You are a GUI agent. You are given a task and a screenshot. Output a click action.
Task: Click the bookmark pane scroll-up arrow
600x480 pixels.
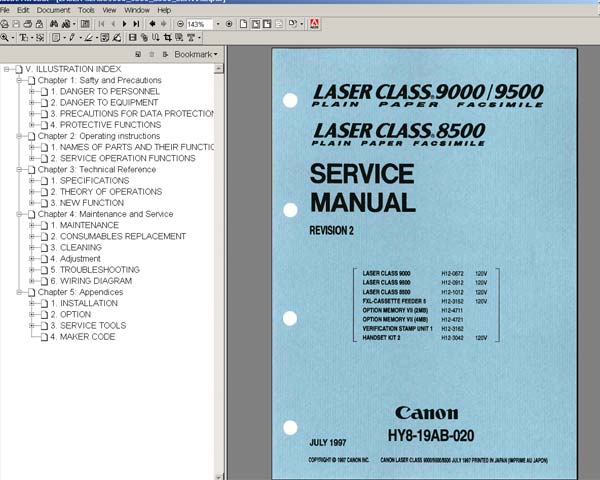click(218, 69)
